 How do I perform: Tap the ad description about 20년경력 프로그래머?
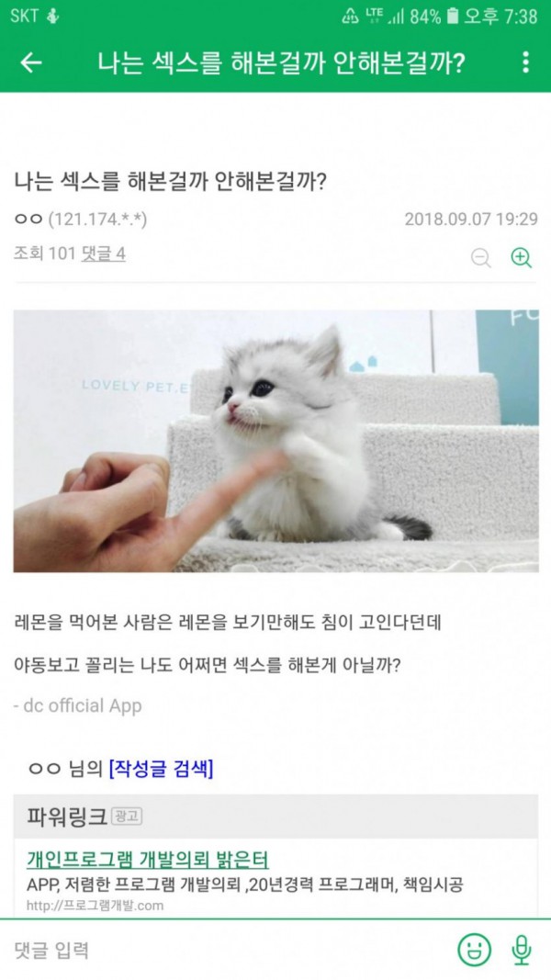pos(245,885)
